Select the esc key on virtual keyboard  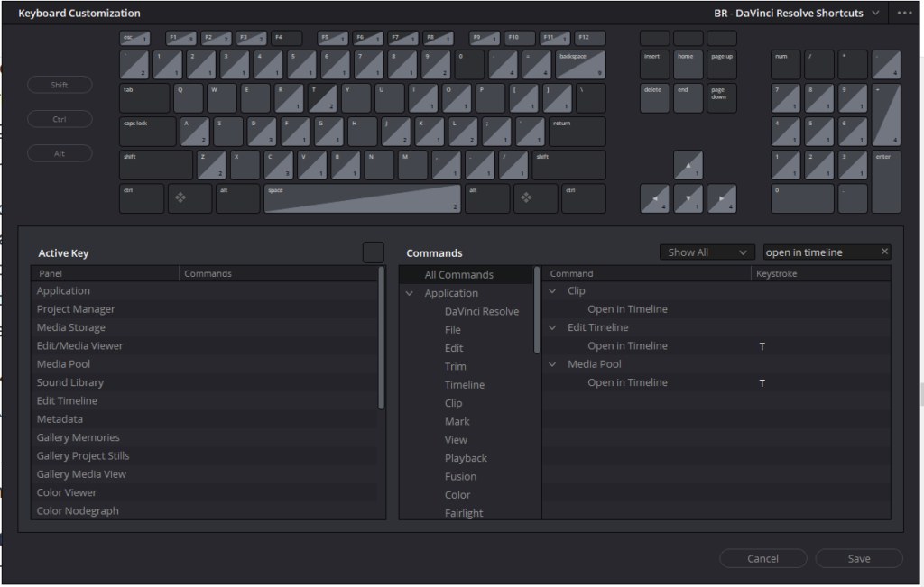coord(134,38)
